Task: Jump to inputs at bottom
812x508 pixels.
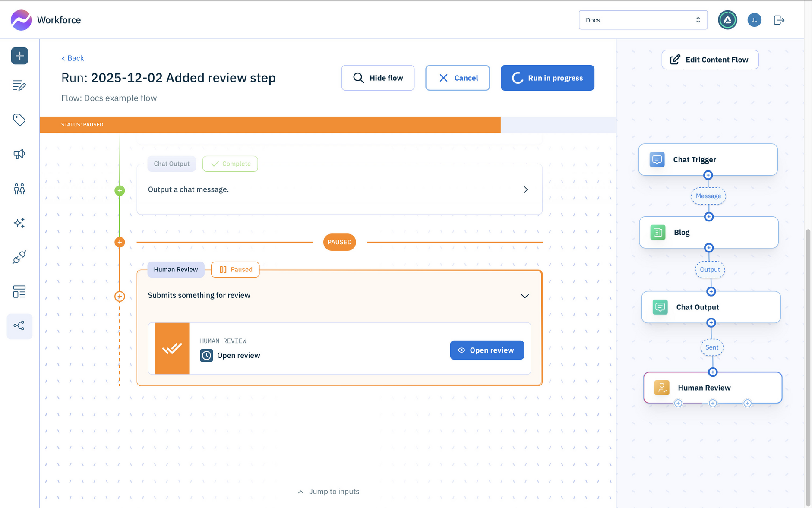Action: 329,492
